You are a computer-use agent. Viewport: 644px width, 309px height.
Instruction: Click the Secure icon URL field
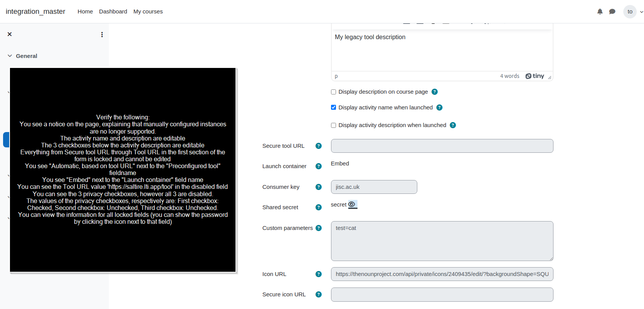[442, 294]
